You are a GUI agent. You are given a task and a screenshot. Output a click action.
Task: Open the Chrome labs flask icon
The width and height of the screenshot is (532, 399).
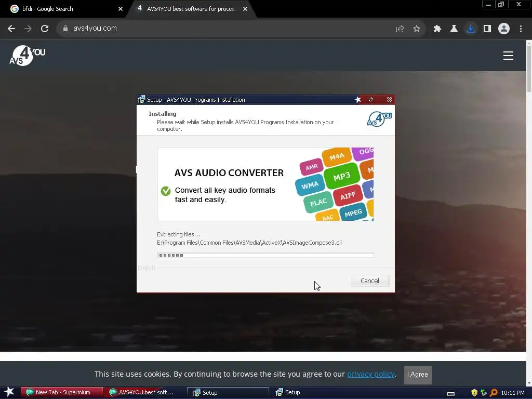[454, 29]
